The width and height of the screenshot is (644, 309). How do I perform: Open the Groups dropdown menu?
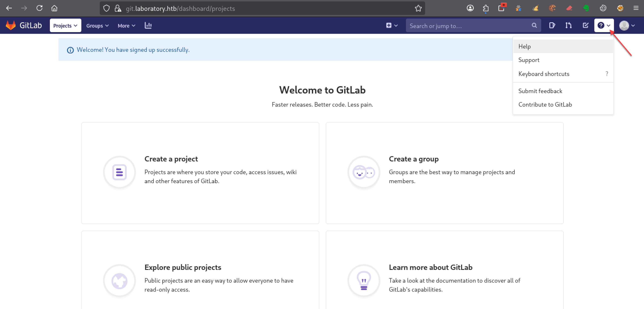(97, 26)
